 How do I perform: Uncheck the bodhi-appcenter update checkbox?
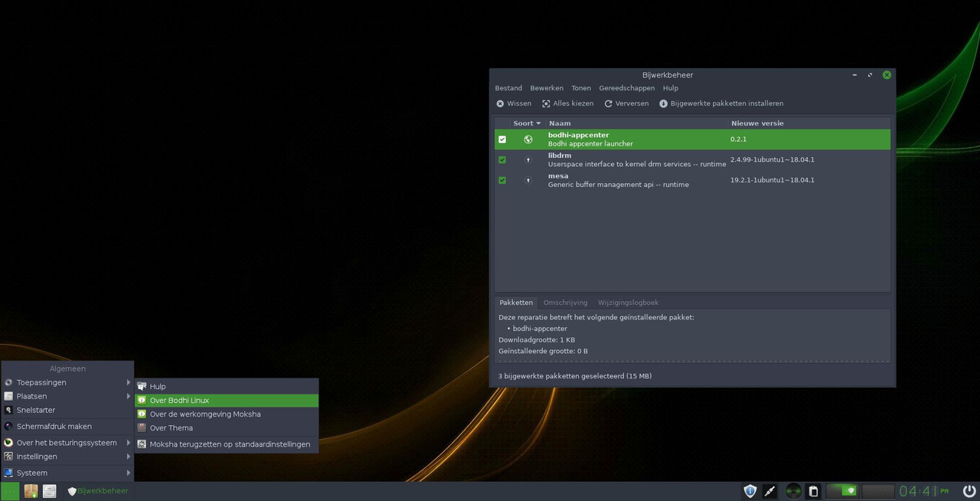(x=502, y=139)
